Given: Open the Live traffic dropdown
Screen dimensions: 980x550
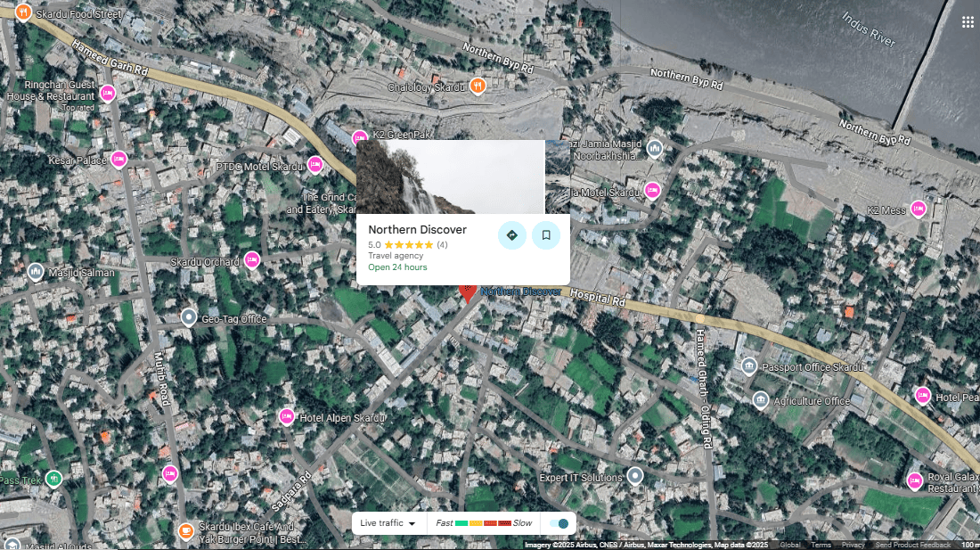Looking at the screenshot, I should [x=389, y=523].
